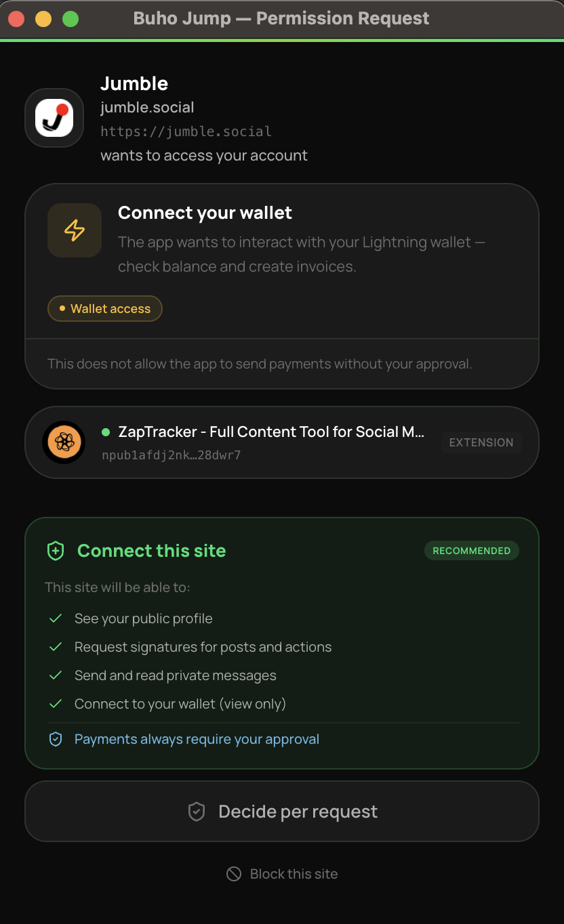564x924 pixels.
Task: Expand the ZapTracker extension entry
Action: coord(282,442)
